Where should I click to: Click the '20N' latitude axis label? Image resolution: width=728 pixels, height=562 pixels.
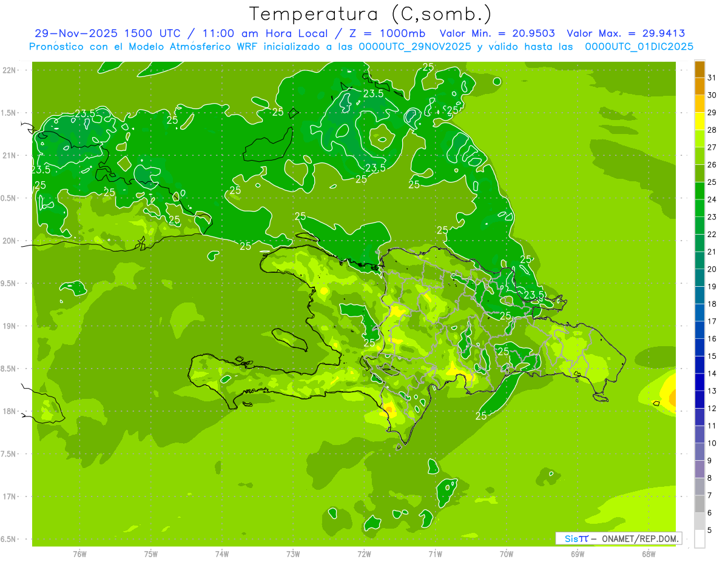(9, 241)
